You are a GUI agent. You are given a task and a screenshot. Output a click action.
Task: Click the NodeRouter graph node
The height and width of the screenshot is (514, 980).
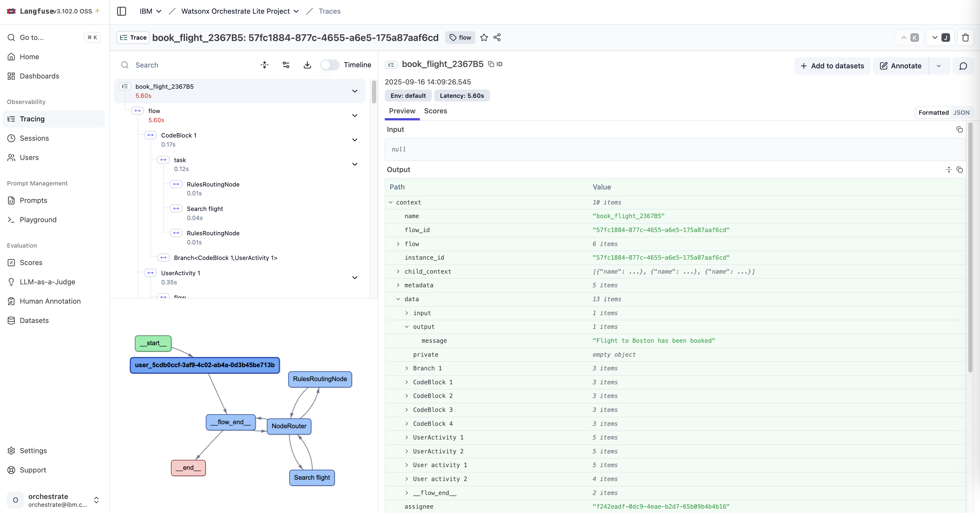[x=289, y=426]
